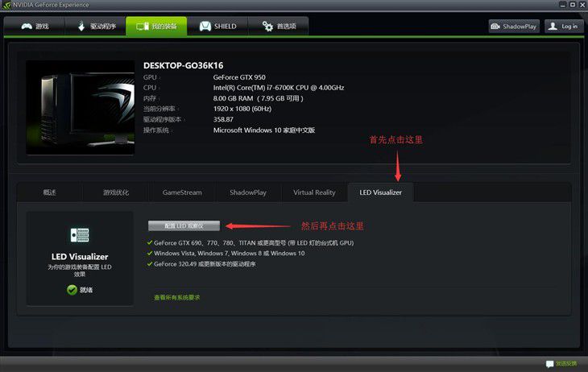This screenshot has height=372, width=588.
Task: Click the SHIELD logo icon
Action: [x=205, y=27]
